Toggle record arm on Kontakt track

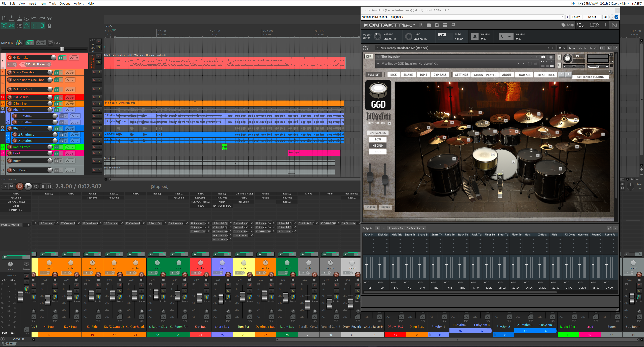pyautogui.click(x=10, y=58)
